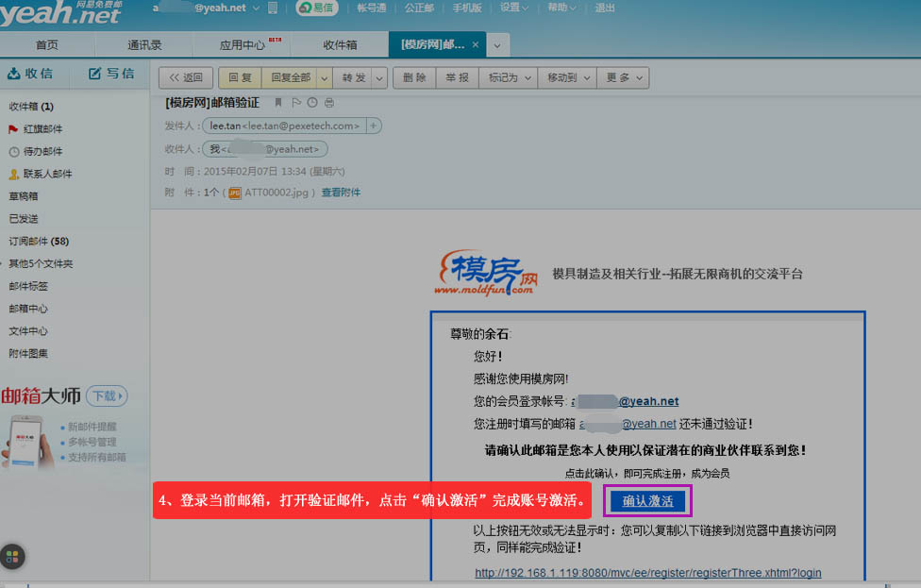Compose new mail with 写信

coord(111,74)
